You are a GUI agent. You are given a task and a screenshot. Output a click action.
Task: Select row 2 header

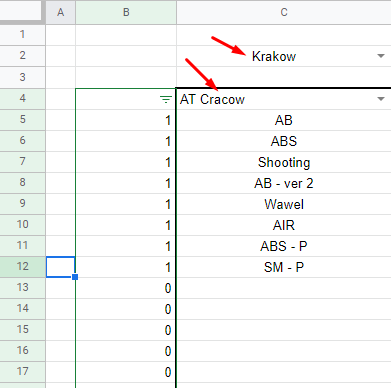pos(22,56)
